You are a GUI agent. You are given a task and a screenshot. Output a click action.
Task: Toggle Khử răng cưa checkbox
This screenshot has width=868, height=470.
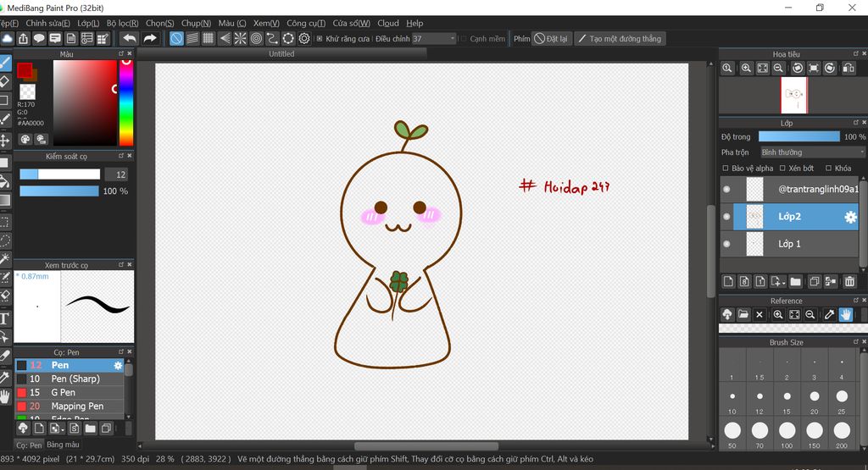[x=320, y=39]
